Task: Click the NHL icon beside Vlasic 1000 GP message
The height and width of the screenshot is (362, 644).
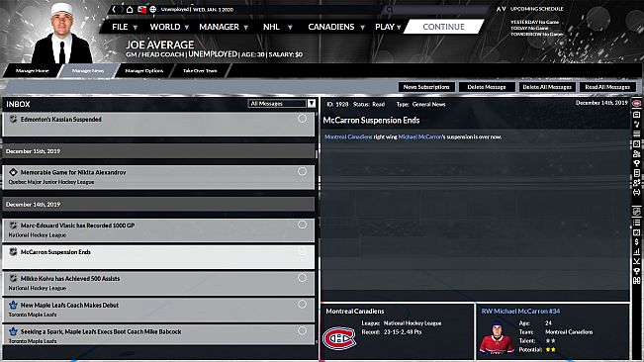Action: (13, 226)
